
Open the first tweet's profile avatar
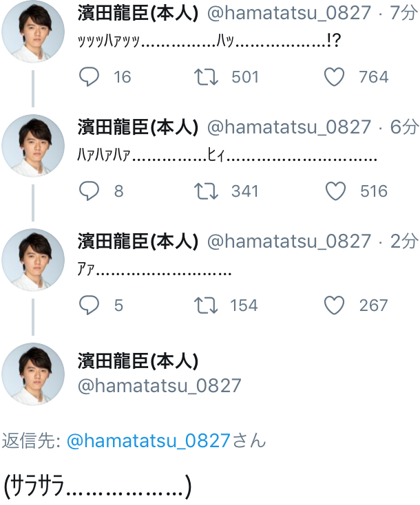pos(32,32)
